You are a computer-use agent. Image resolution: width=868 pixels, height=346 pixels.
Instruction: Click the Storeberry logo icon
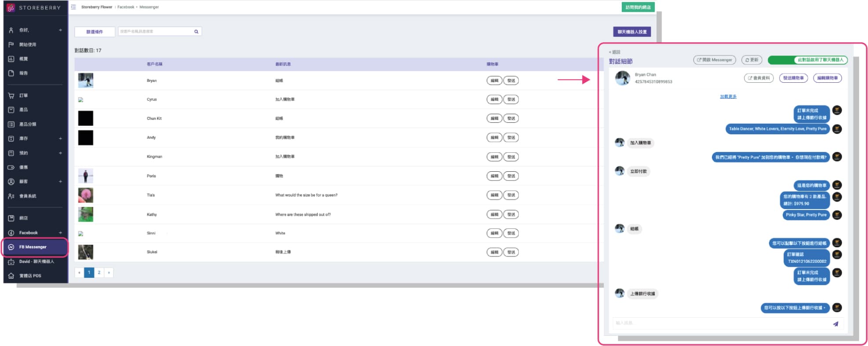[x=11, y=7]
